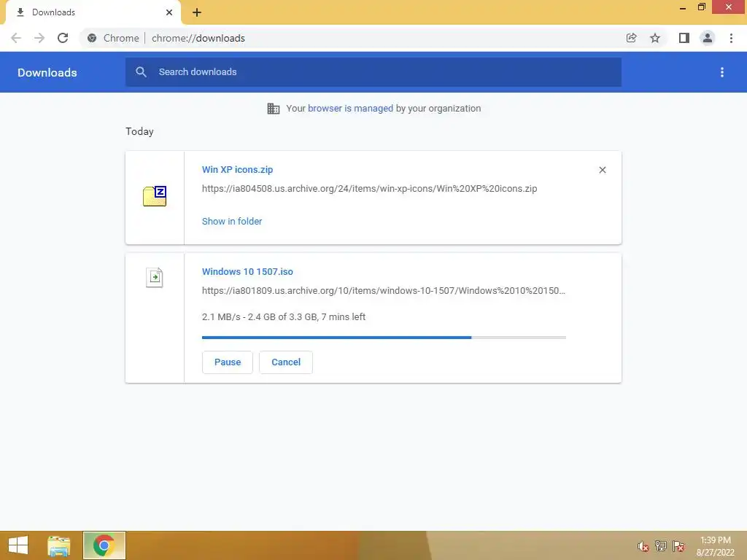Click Show in folder
Image resolution: width=747 pixels, height=560 pixels.
coord(232,222)
